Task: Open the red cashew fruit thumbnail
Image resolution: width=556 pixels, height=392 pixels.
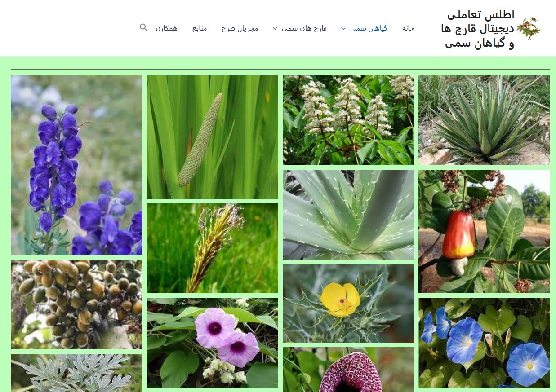Action: 484,231
